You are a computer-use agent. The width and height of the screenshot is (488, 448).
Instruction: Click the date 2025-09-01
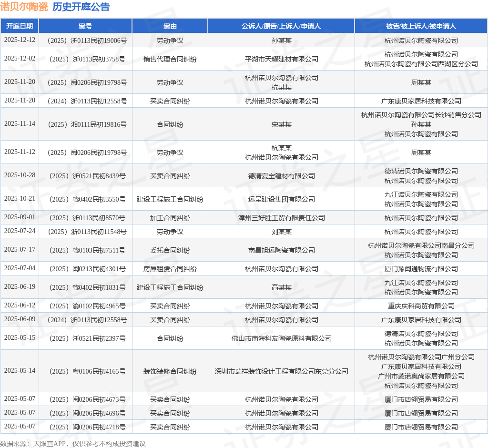(x=20, y=217)
